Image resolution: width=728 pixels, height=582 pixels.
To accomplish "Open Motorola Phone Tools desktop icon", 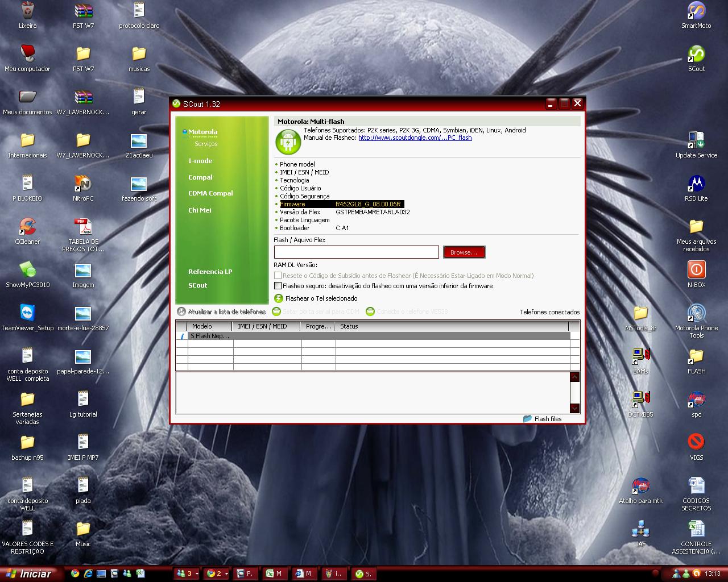I will pos(696,313).
